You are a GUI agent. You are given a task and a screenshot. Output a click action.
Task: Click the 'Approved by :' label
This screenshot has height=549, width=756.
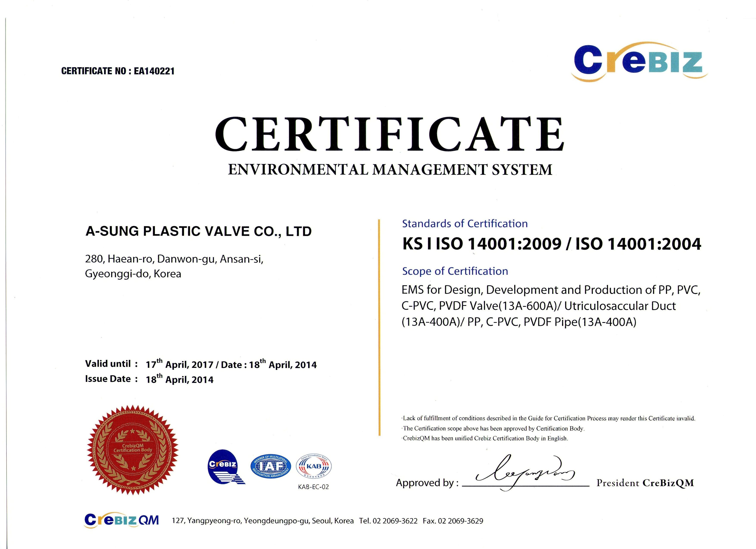tap(427, 483)
